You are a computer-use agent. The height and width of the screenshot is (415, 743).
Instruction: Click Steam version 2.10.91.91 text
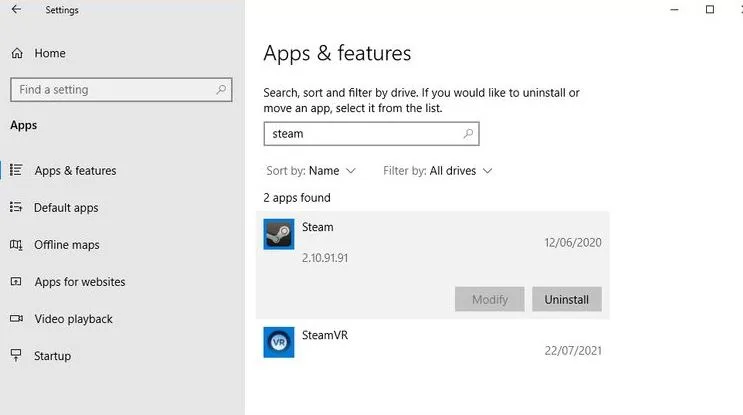(x=325, y=258)
